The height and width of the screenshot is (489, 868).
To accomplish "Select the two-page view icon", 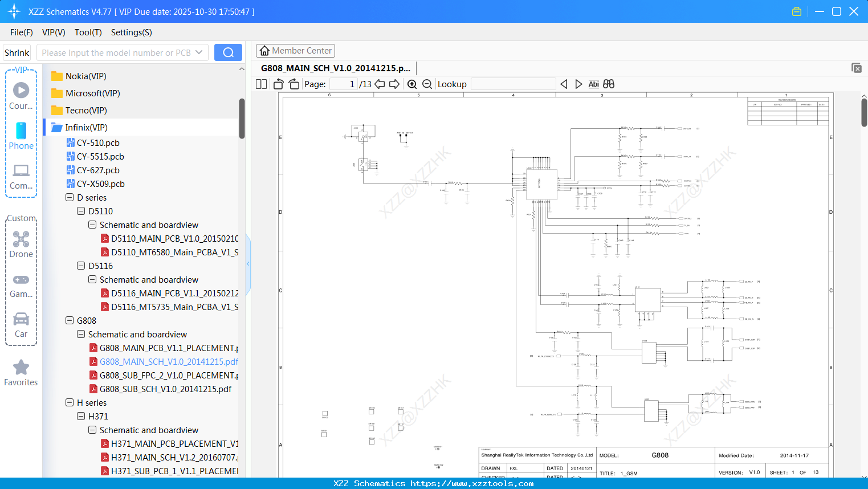I will 260,84.
